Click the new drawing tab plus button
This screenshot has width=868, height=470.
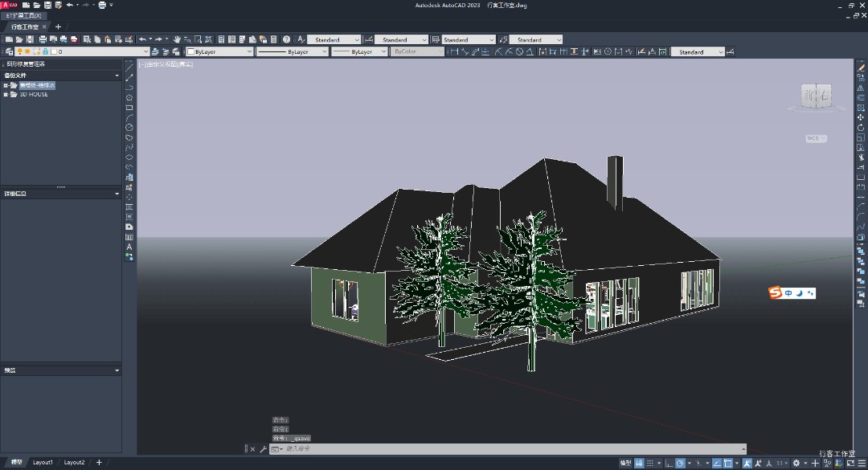tap(58, 27)
